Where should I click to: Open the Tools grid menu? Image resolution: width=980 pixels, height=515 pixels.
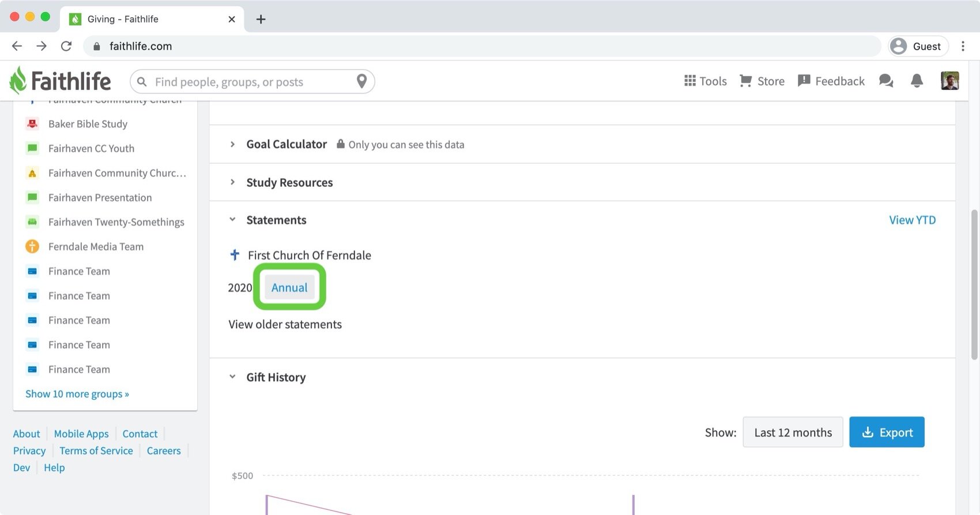click(x=705, y=81)
